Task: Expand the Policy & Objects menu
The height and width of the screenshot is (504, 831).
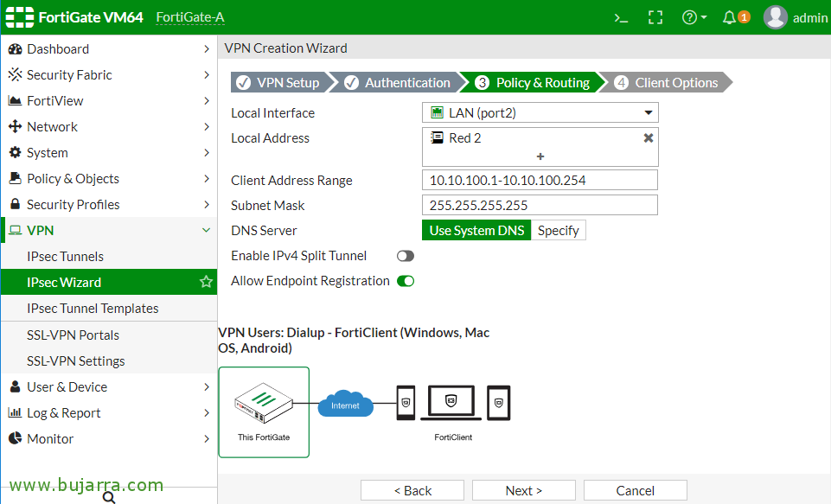Action: [x=72, y=178]
